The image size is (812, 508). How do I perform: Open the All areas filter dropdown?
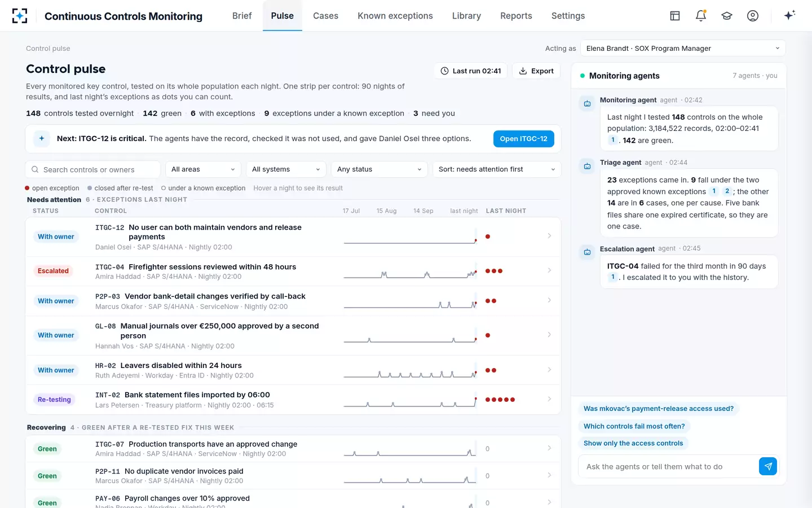(203, 169)
